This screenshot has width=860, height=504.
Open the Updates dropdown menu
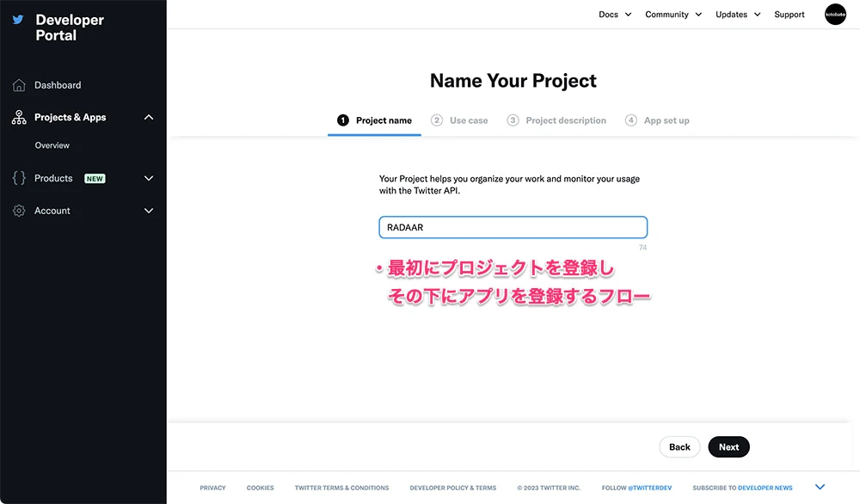(738, 15)
